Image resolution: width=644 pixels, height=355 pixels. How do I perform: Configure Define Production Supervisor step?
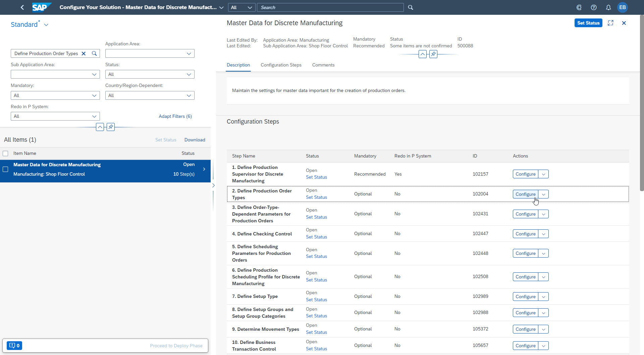click(x=525, y=174)
